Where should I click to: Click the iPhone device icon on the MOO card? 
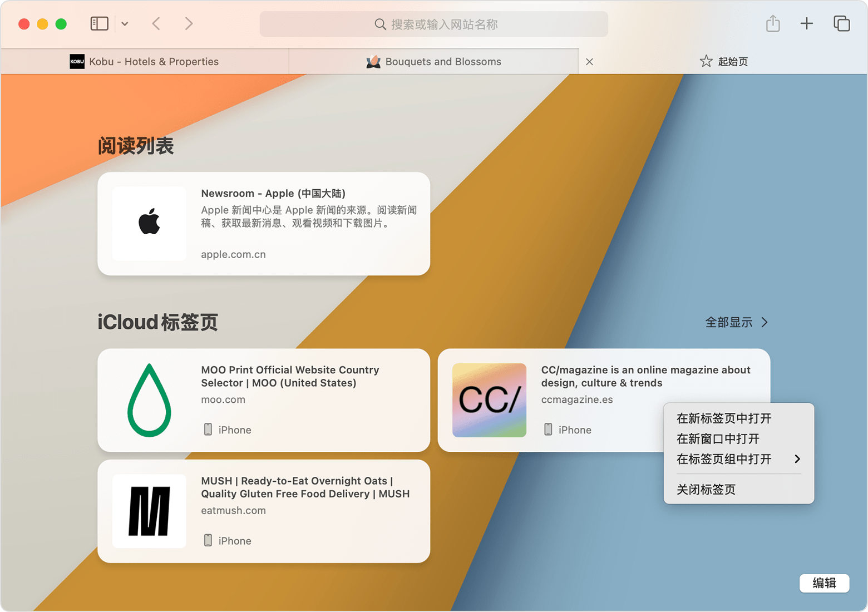[x=208, y=430]
